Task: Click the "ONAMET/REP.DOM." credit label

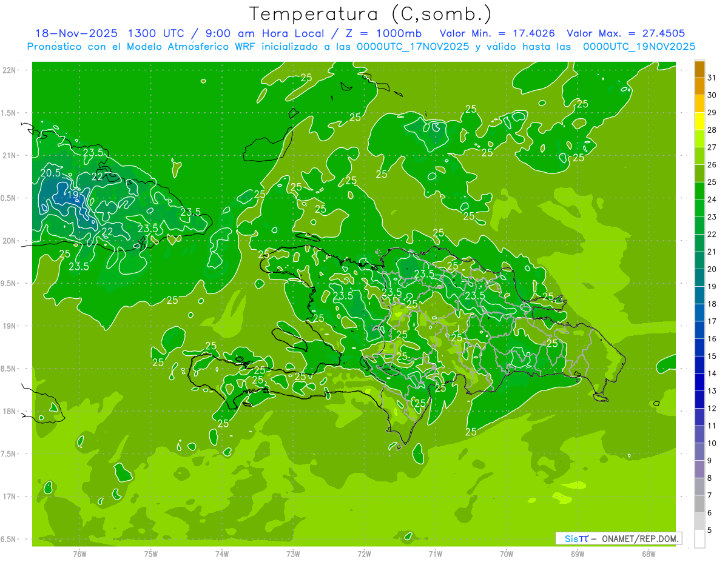Action: [639, 538]
